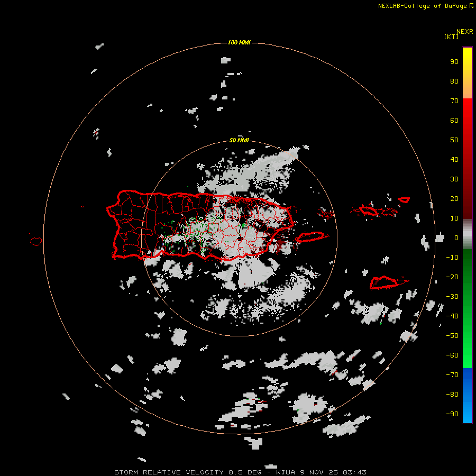Select the -80 knot scale label

coord(452,395)
